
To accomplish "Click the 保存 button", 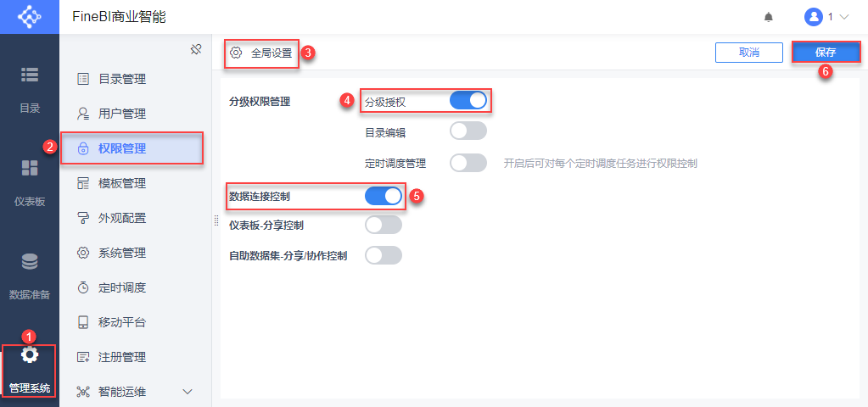I will (x=826, y=53).
